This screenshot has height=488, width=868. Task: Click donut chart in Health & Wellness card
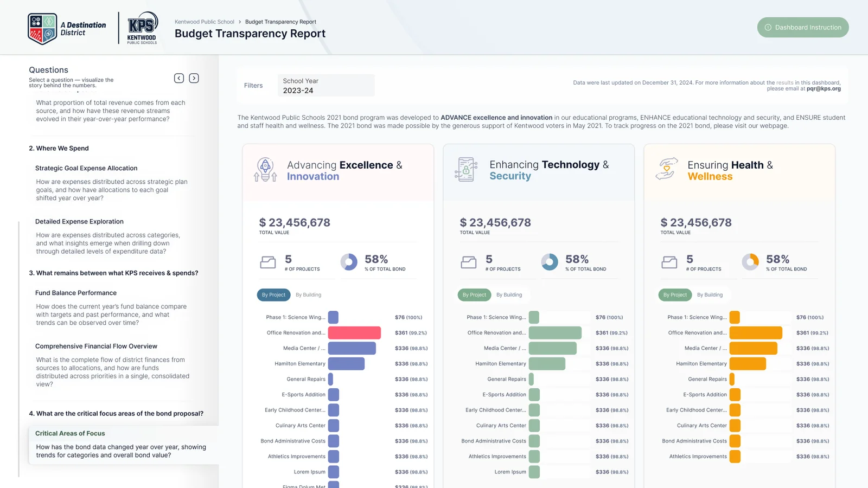tap(750, 262)
